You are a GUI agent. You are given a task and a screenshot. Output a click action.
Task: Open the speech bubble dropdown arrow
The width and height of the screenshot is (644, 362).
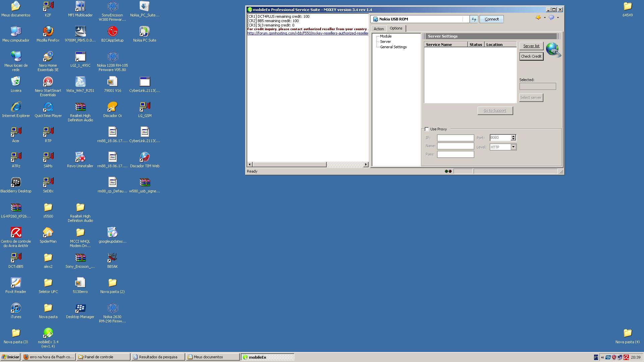click(x=558, y=17)
